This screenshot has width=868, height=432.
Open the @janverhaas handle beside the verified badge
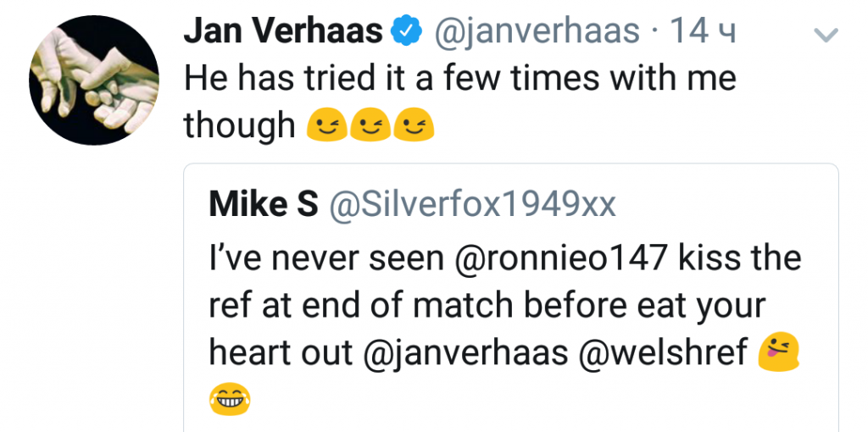537,32
